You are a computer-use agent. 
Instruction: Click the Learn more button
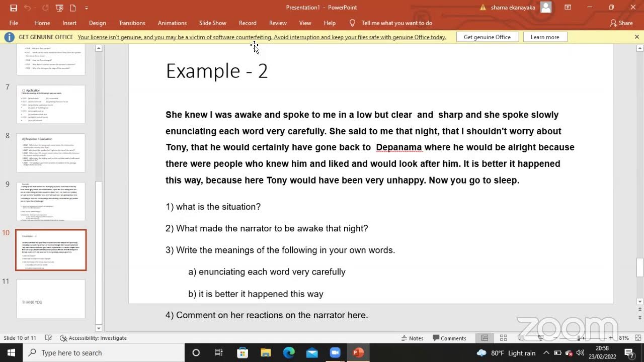click(x=545, y=37)
